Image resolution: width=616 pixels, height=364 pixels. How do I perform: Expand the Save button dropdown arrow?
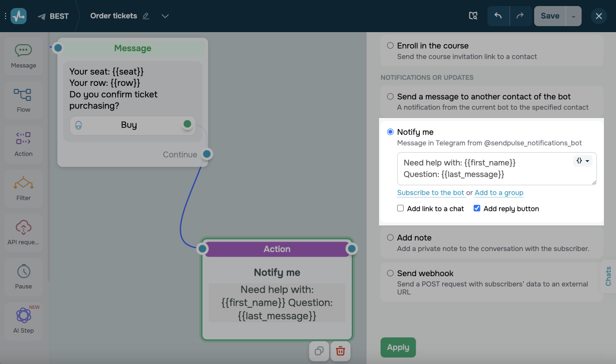coord(573,16)
